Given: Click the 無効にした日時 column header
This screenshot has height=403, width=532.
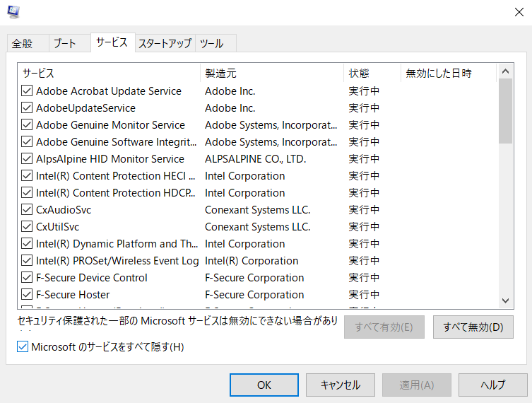Looking at the screenshot, I should (x=449, y=73).
